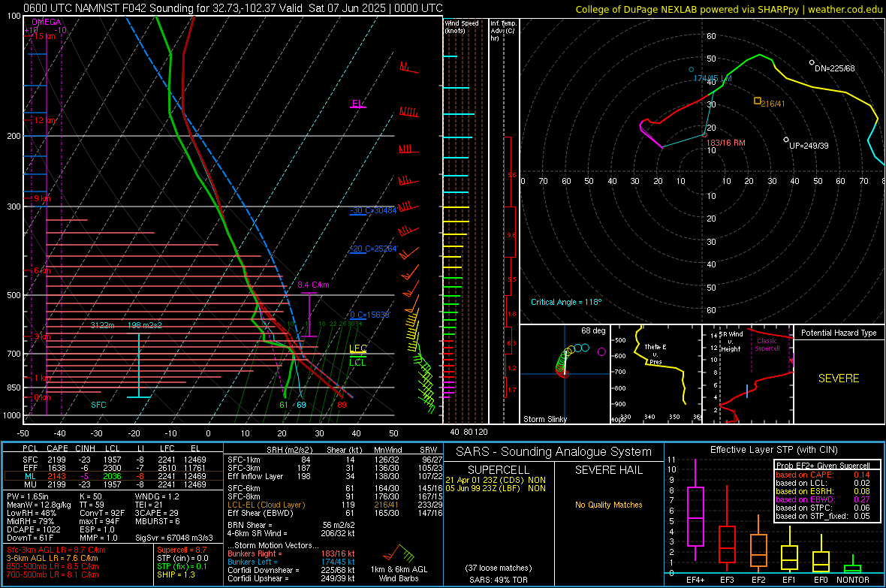Click the 05 Jun 99 23Z (LBF) analogue

[x=496, y=488]
